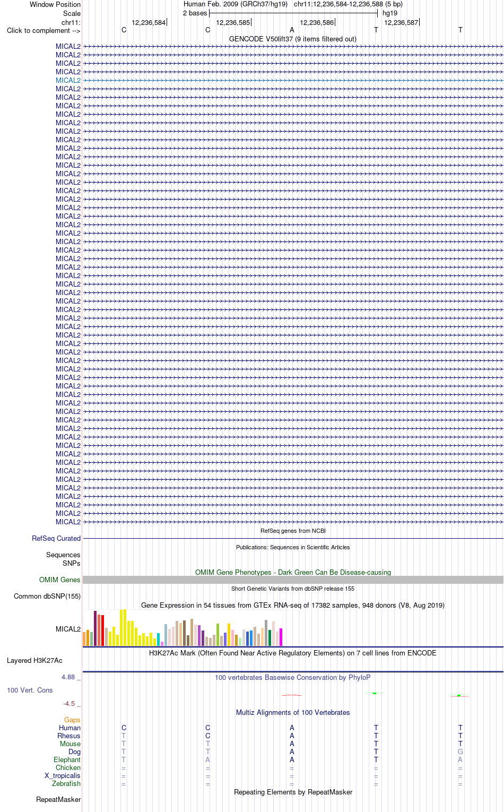Open the 'H3K27Ac Mark' ENCODE track title

coord(293,653)
